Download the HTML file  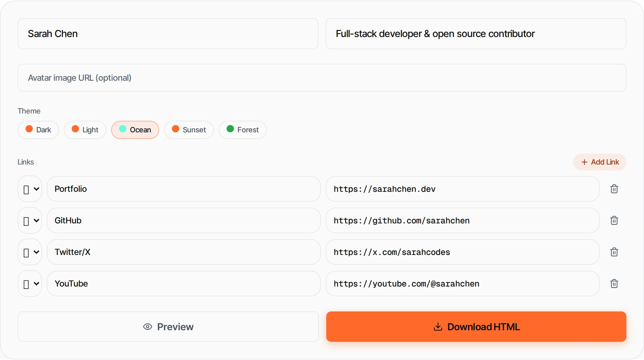tap(476, 327)
